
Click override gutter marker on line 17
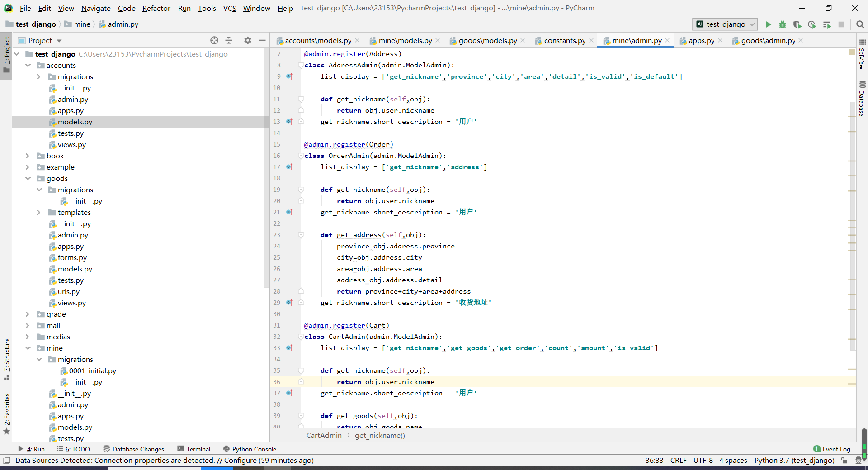coord(289,167)
